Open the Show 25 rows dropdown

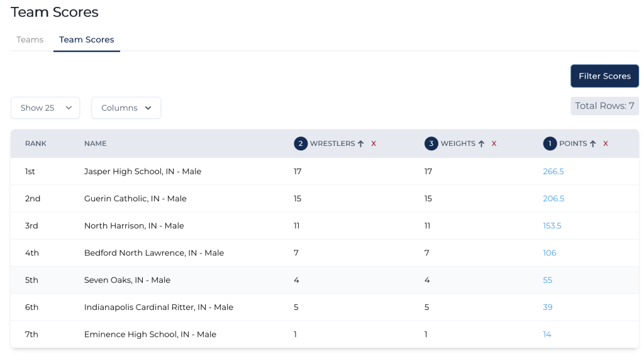(45, 108)
